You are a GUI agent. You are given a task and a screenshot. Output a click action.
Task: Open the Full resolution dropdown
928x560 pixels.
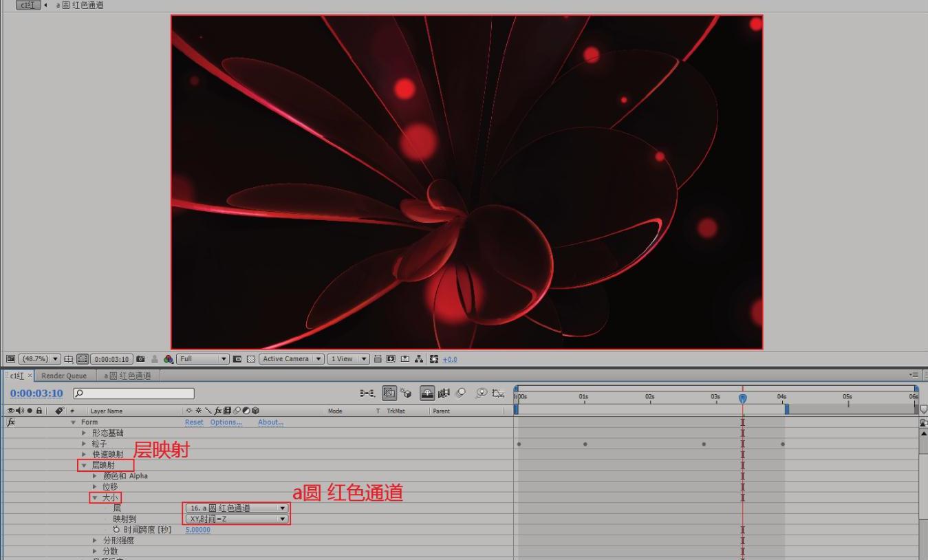[203, 359]
